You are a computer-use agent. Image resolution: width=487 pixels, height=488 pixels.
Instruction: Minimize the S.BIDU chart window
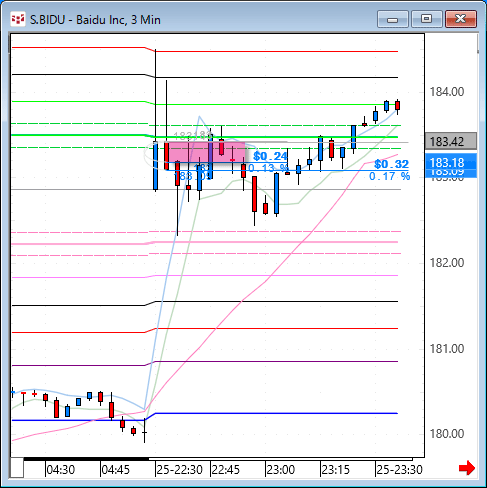click(393, 19)
